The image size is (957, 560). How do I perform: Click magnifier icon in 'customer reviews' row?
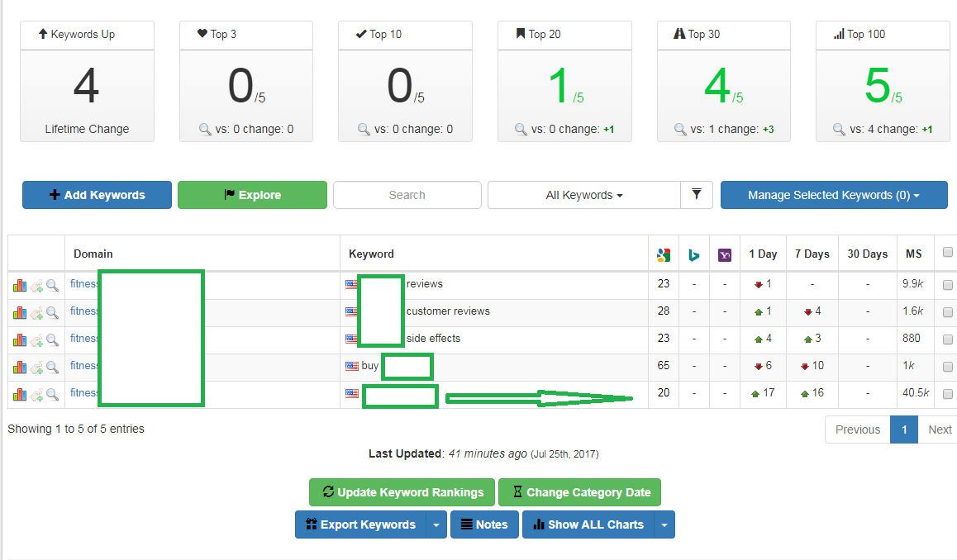[53, 312]
